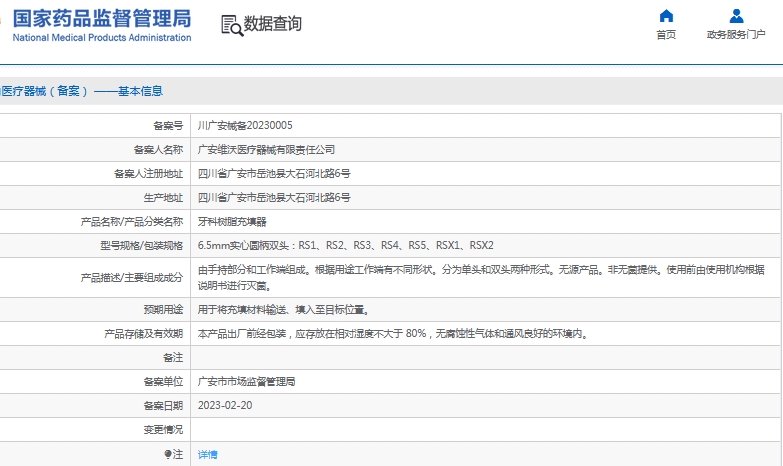Select the filing date 2023-02-20
Viewport: 783px width, 466px height.
click(225, 406)
